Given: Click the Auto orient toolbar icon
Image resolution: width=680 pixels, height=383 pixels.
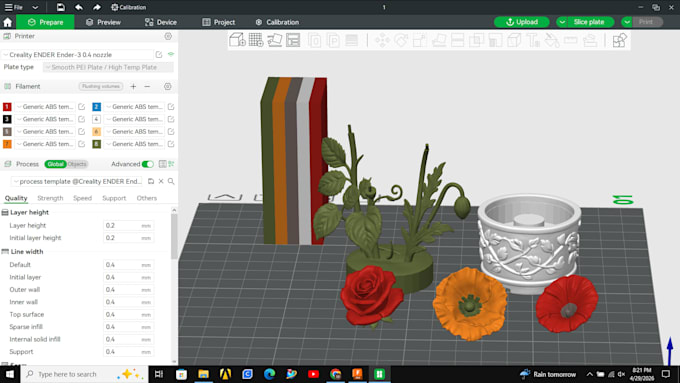Looking at the screenshot, I should click(275, 40).
